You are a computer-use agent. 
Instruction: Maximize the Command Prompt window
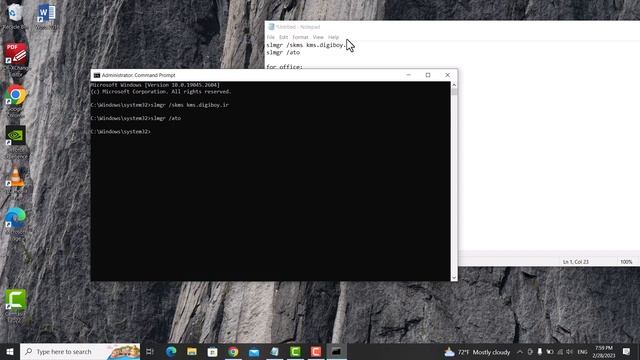point(428,75)
